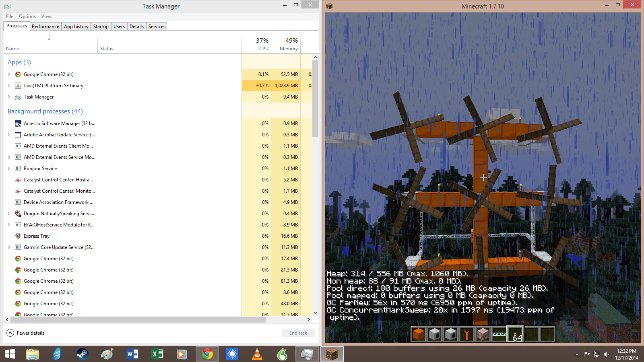Open the Options menu
The height and width of the screenshot is (362, 644).
[x=27, y=16]
